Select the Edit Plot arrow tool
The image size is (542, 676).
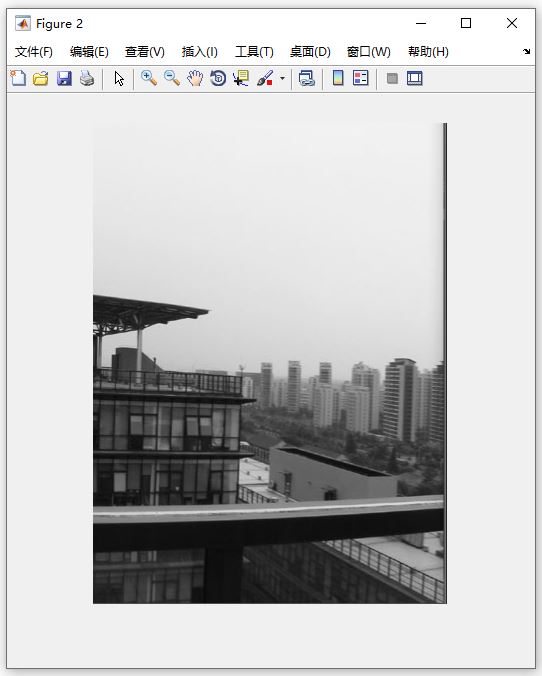click(x=119, y=78)
